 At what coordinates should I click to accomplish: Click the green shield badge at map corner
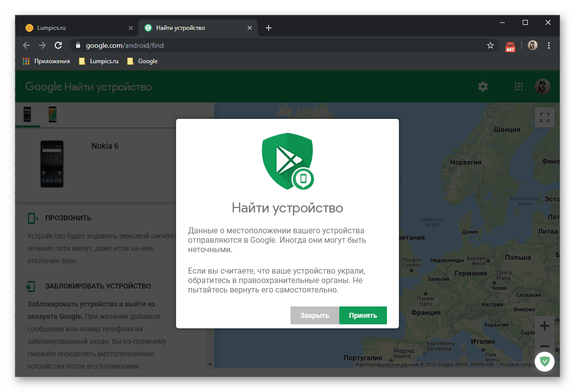point(545,362)
